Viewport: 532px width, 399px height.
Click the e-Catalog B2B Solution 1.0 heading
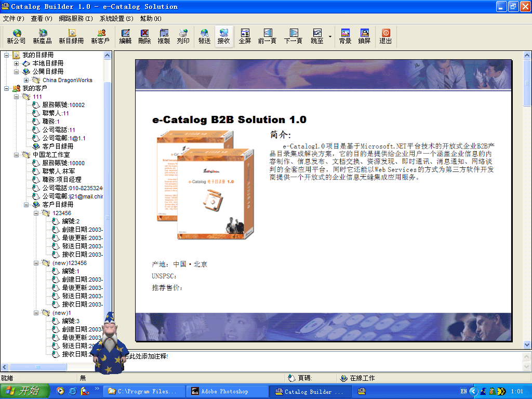click(x=229, y=120)
